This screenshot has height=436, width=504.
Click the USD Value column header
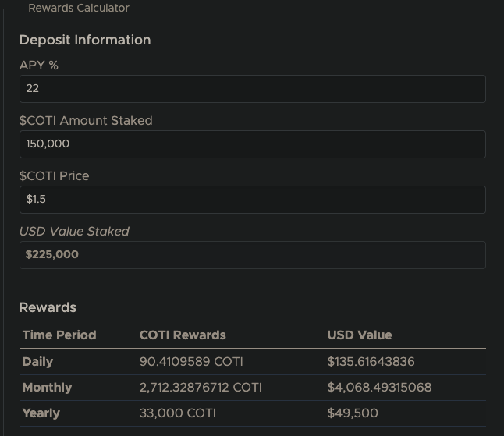(360, 335)
